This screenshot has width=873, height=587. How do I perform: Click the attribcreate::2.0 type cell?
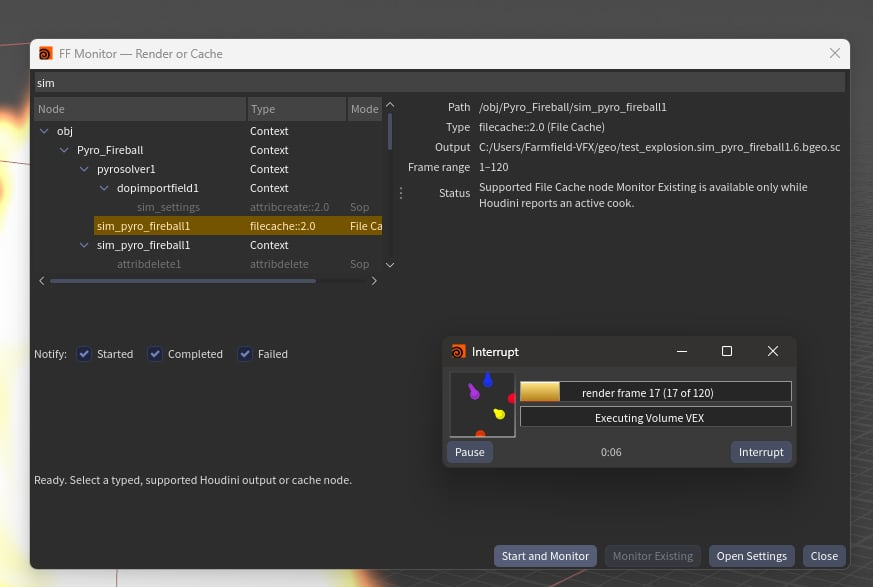pyautogui.click(x=290, y=207)
